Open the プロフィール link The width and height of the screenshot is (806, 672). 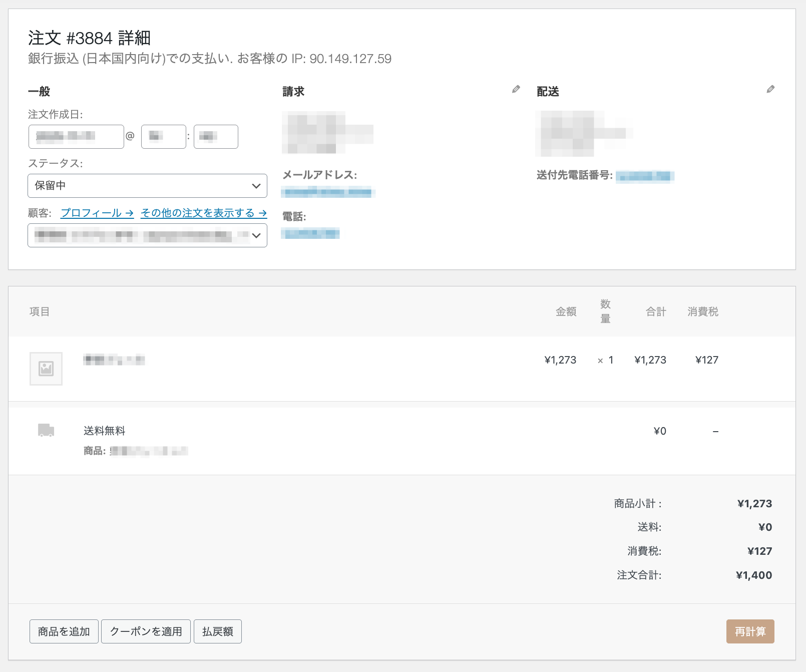(97, 213)
